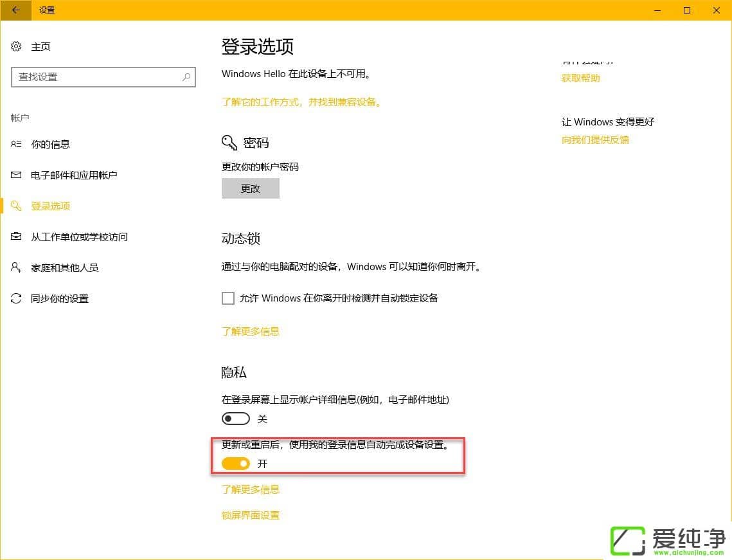Select 电子邮件和应用帐户 in sidebar
The height and width of the screenshot is (560, 732).
74,175
